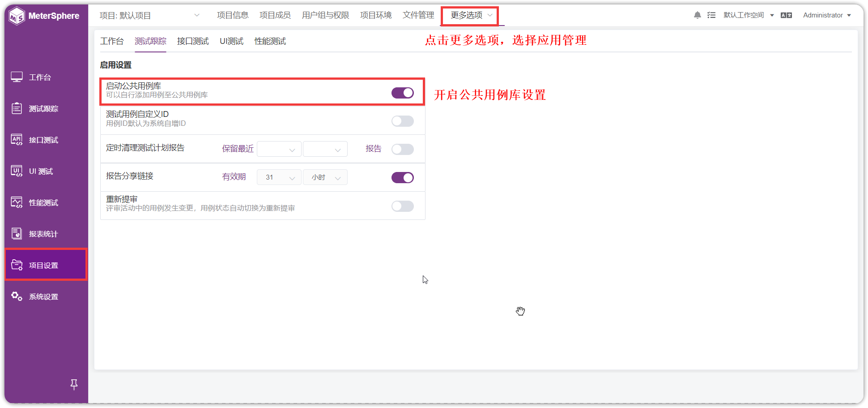Open the 有效期 value dropdown showing 31
Image resolution: width=868 pixels, height=408 pixels.
point(279,177)
